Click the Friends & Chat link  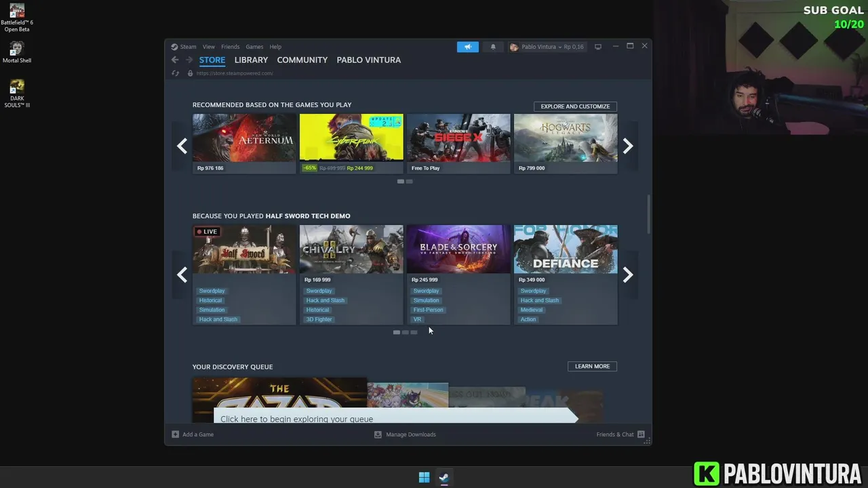pyautogui.click(x=615, y=434)
